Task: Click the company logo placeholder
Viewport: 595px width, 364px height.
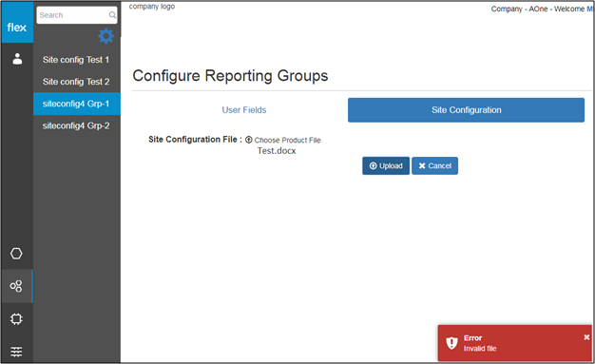Action: pos(152,7)
